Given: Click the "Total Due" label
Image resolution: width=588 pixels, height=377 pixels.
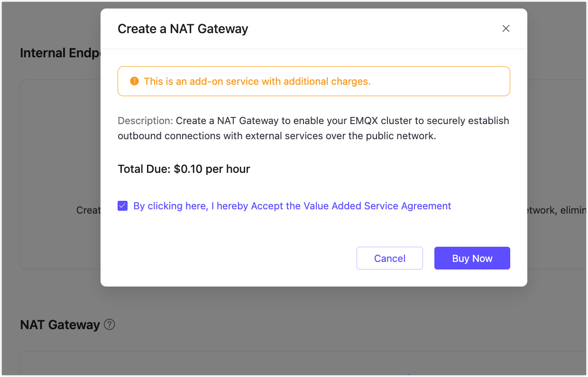Looking at the screenshot, I should (144, 169).
